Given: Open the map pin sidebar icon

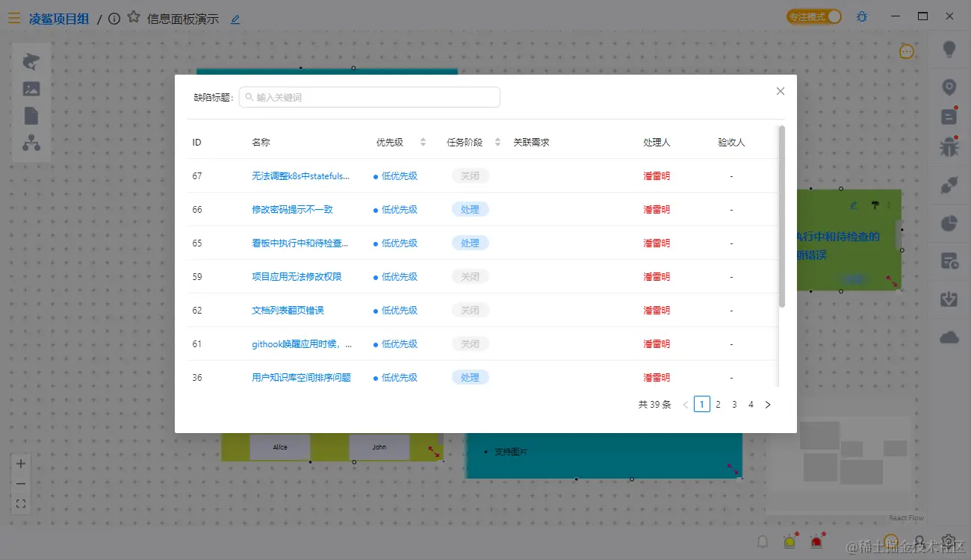Looking at the screenshot, I should click(x=949, y=87).
